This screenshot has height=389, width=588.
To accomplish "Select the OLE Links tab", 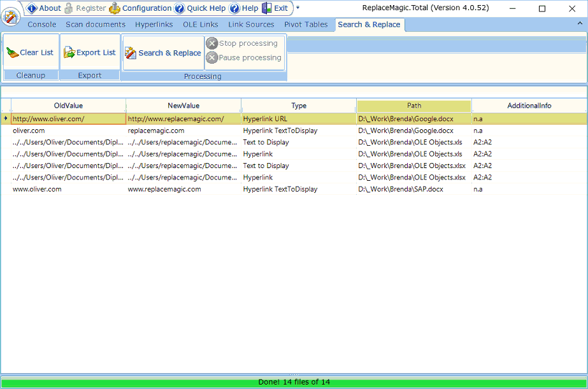I will (201, 24).
